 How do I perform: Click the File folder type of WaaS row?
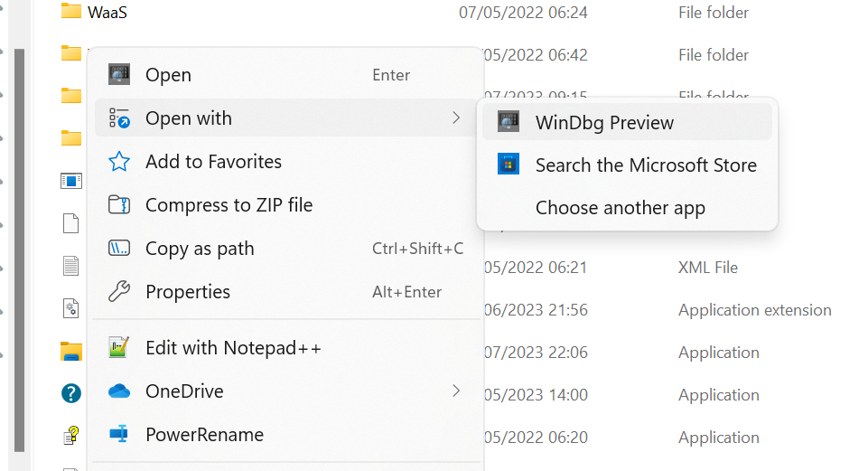pyautogui.click(x=714, y=12)
